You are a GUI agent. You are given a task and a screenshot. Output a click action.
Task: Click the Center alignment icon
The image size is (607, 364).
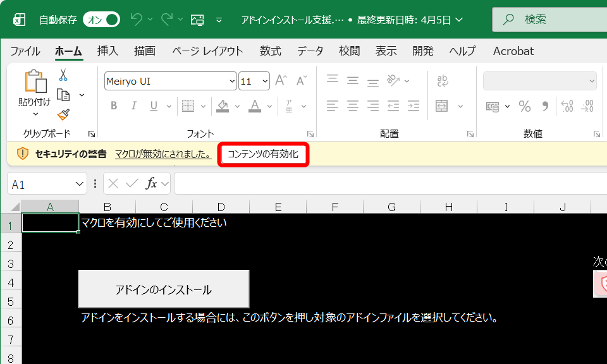pyautogui.click(x=353, y=106)
